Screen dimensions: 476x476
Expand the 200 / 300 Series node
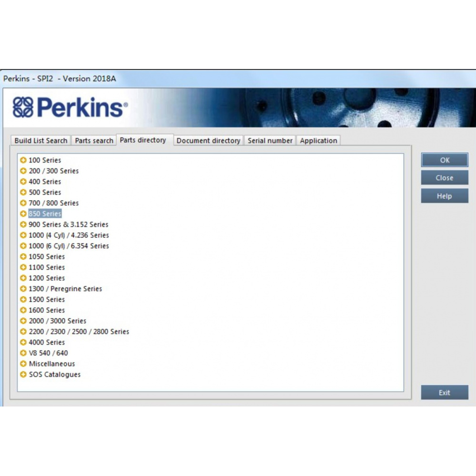[x=23, y=171]
